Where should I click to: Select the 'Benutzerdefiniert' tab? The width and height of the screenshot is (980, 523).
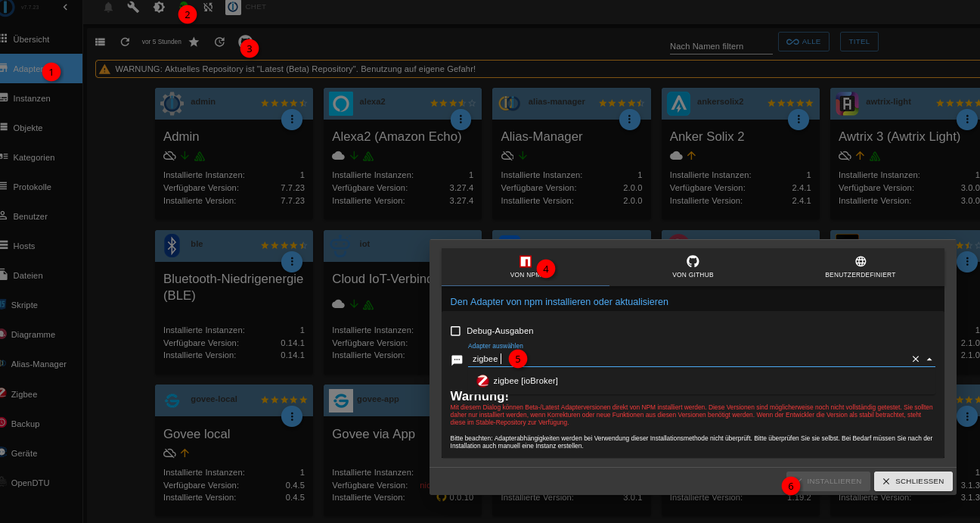pos(860,267)
